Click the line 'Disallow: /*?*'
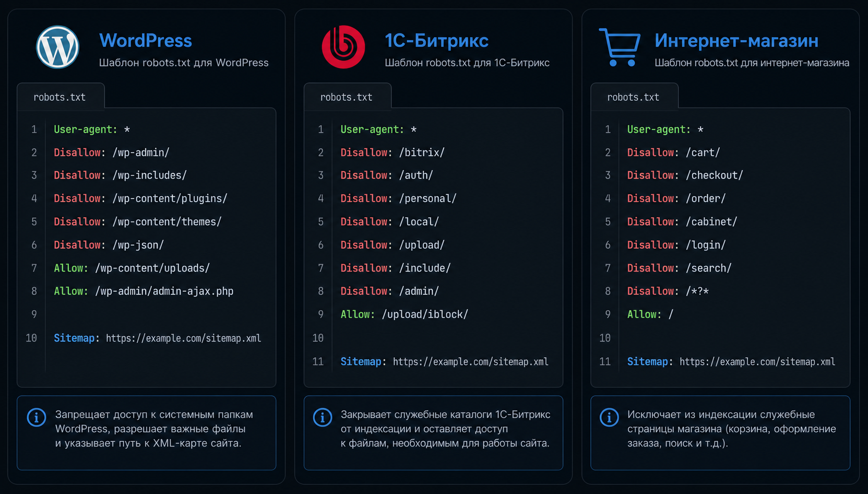This screenshot has width=868, height=494. [668, 291]
